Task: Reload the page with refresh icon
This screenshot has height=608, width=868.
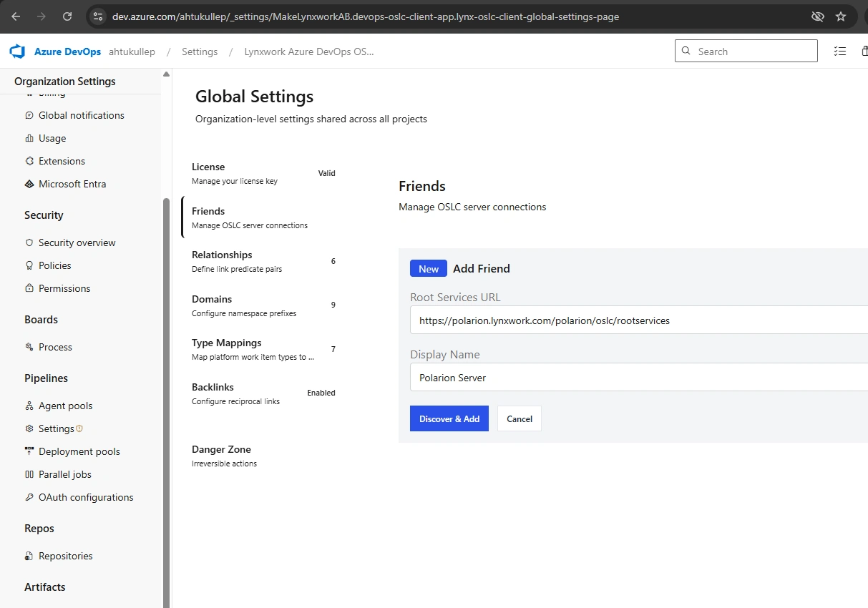Action: pos(67,16)
